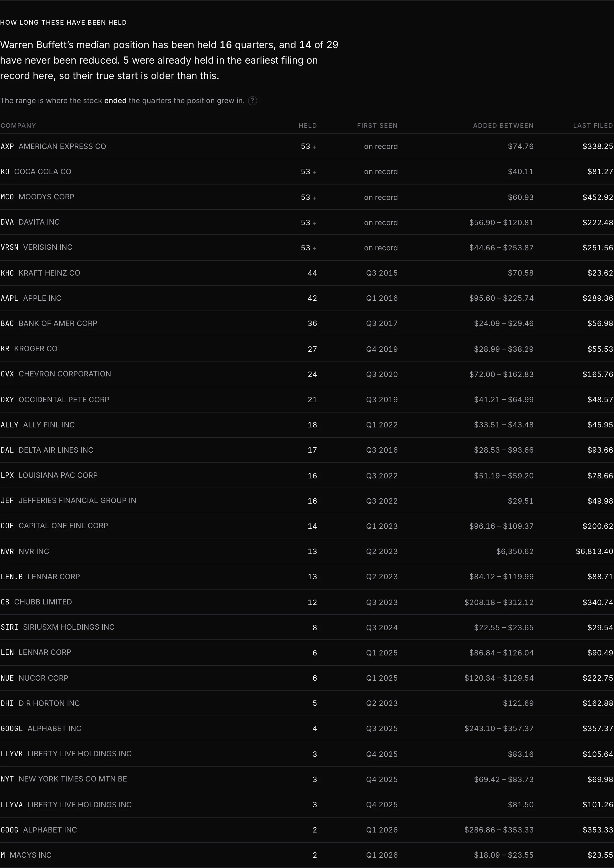
Task: Click the $338.25 last filed price
Action: coord(598,146)
